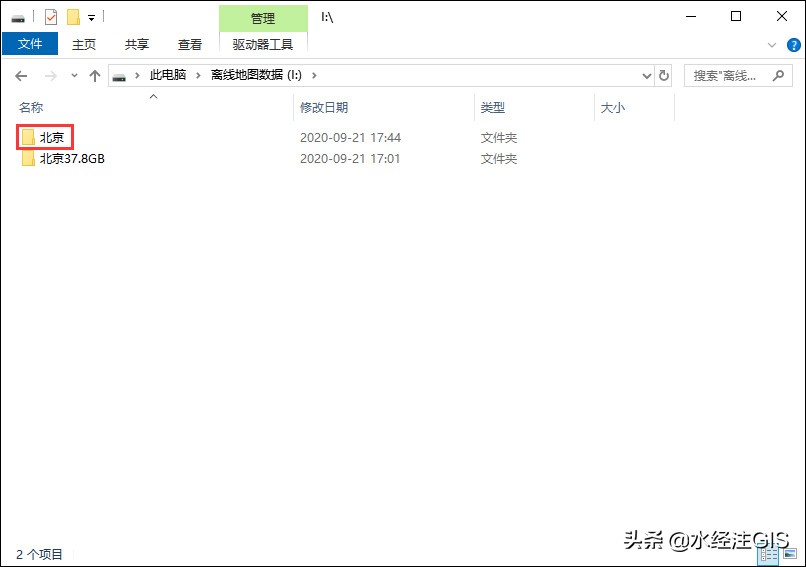Sort by the 大小 column header

pyautogui.click(x=613, y=108)
